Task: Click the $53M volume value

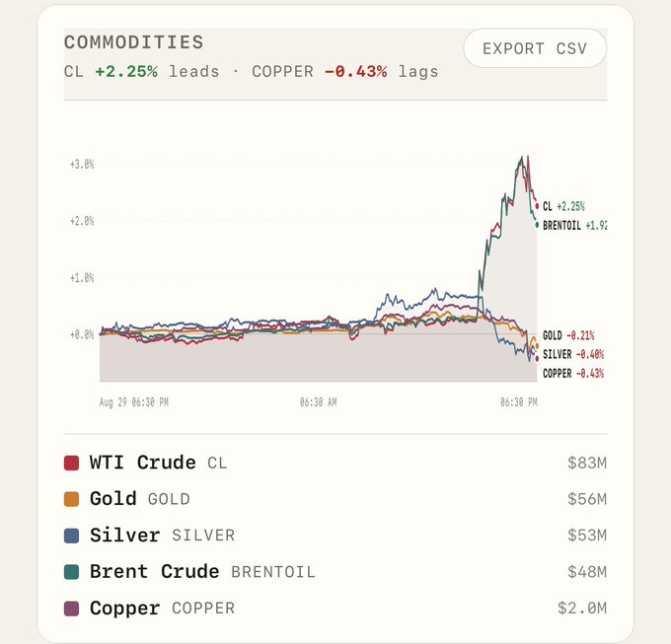Action: [587, 536]
